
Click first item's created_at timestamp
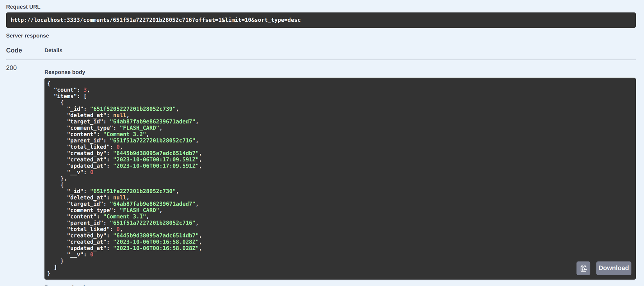[x=156, y=159]
